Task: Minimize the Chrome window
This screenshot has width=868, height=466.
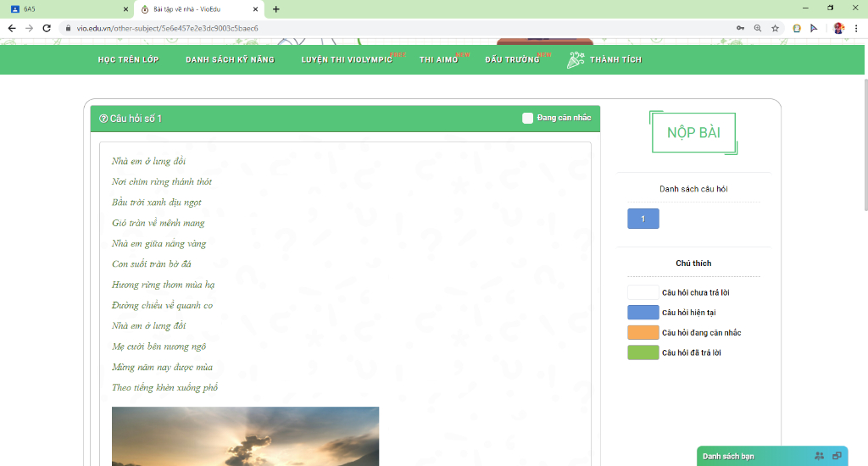Action: (805, 8)
